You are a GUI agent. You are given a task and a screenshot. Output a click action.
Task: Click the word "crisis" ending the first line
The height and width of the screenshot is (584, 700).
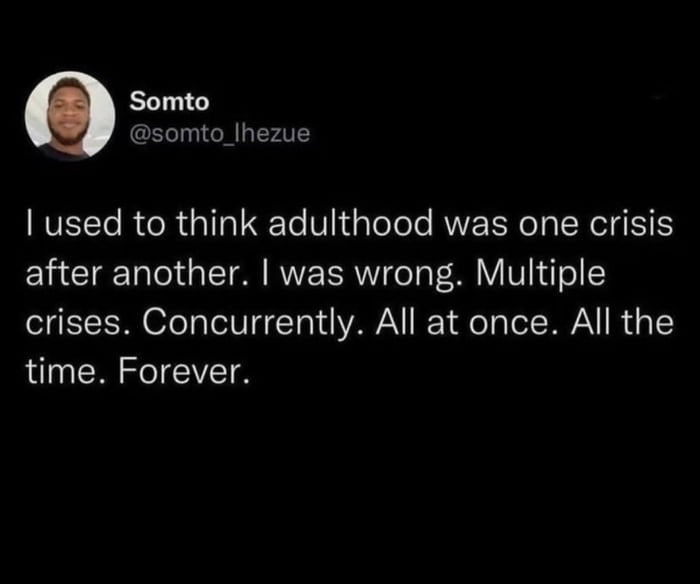point(640,226)
